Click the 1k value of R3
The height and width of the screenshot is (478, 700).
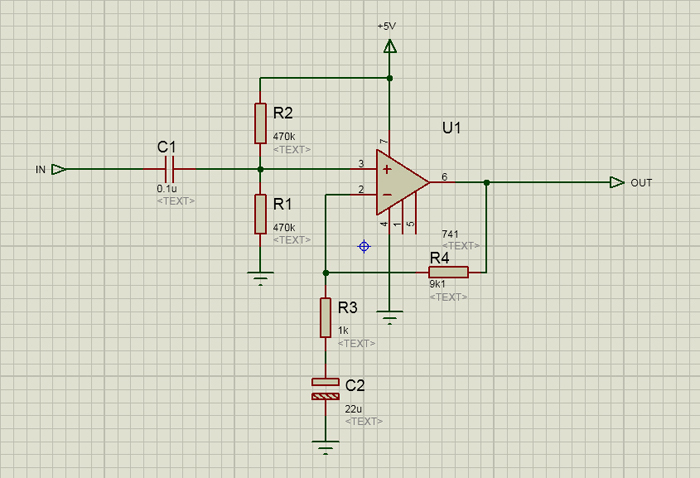343,330
